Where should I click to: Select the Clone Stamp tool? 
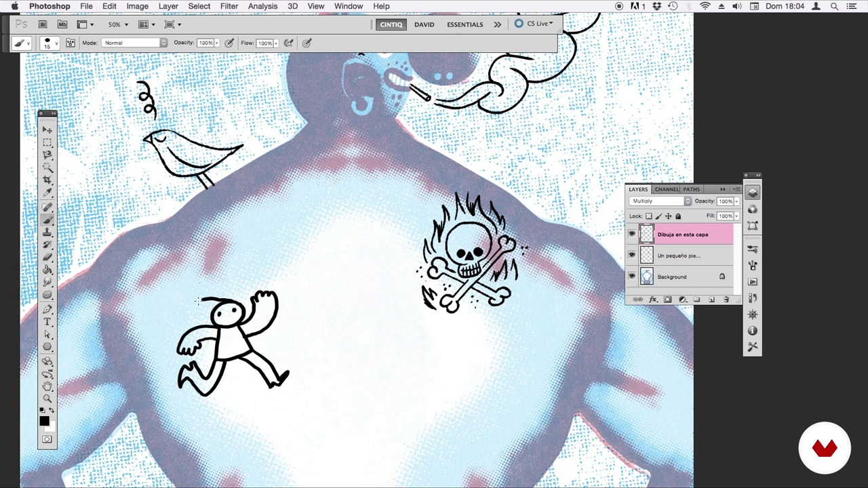pyautogui.click(x=47, y=232)
